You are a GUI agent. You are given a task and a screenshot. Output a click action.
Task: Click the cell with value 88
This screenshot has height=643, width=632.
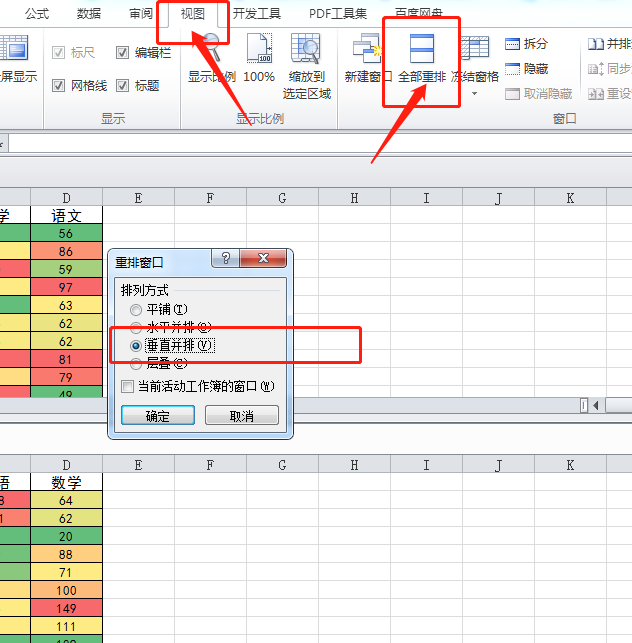[x=66, y=554]
